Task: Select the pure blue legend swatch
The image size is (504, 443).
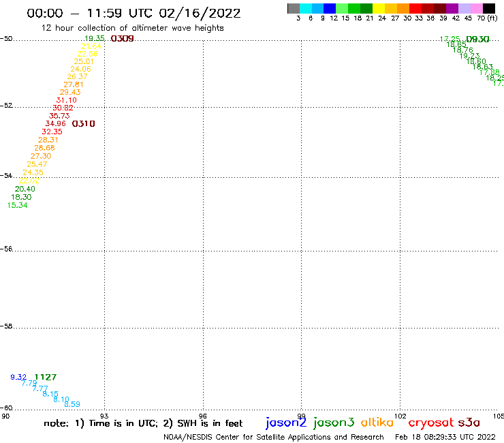Action: point(330,8)
